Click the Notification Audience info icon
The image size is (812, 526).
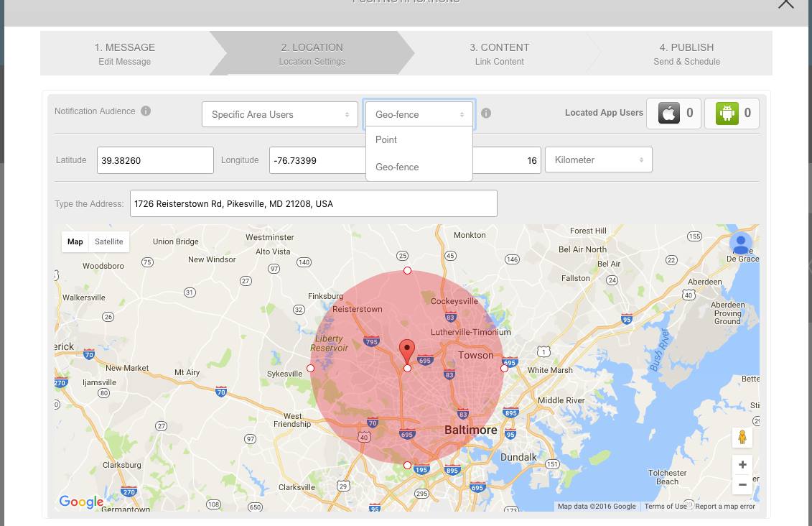click(x=146, y=111)
